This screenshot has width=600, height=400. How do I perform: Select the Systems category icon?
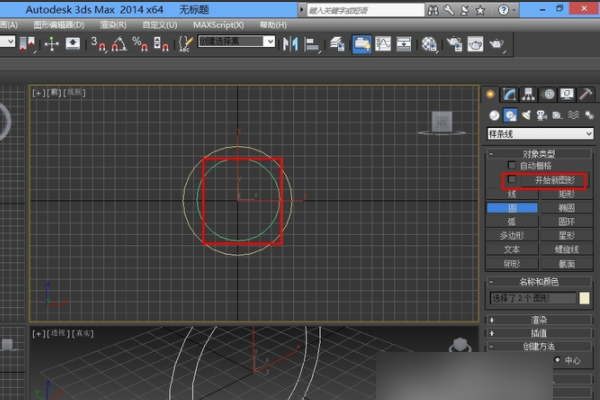[589, 115]
